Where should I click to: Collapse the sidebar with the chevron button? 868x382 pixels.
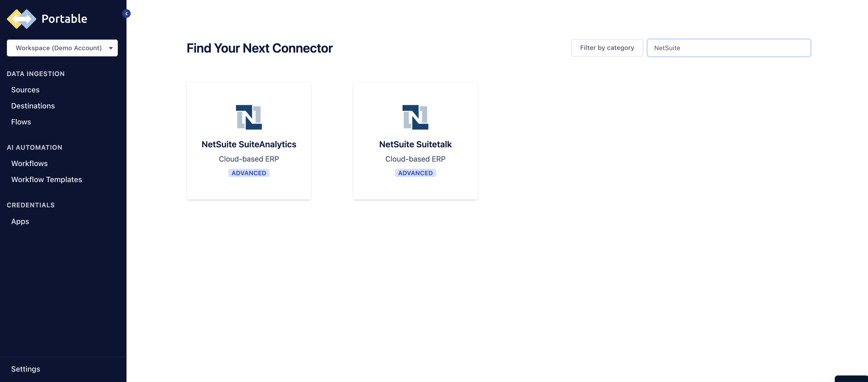(x=126, y=13)
